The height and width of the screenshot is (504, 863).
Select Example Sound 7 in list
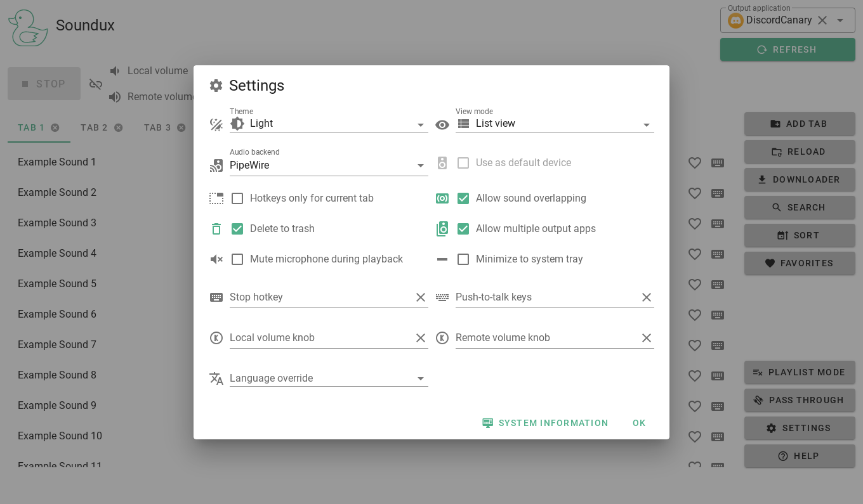tap(57, 345)
